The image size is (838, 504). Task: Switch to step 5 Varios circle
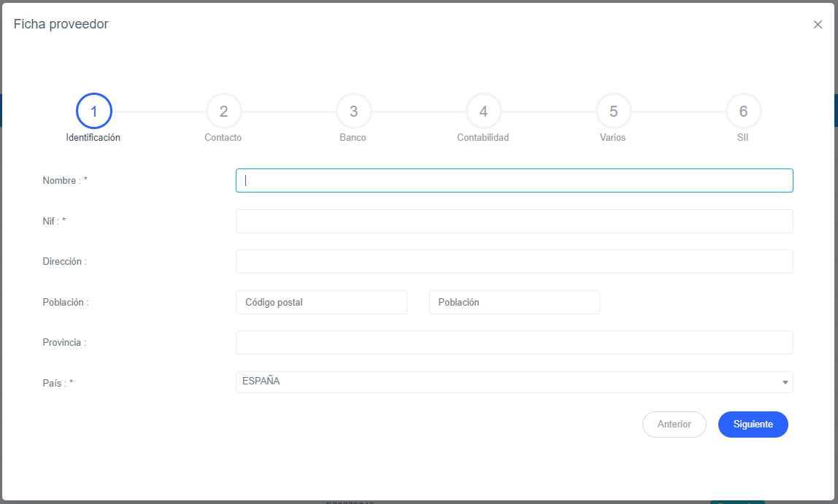(x=613, y=112)
